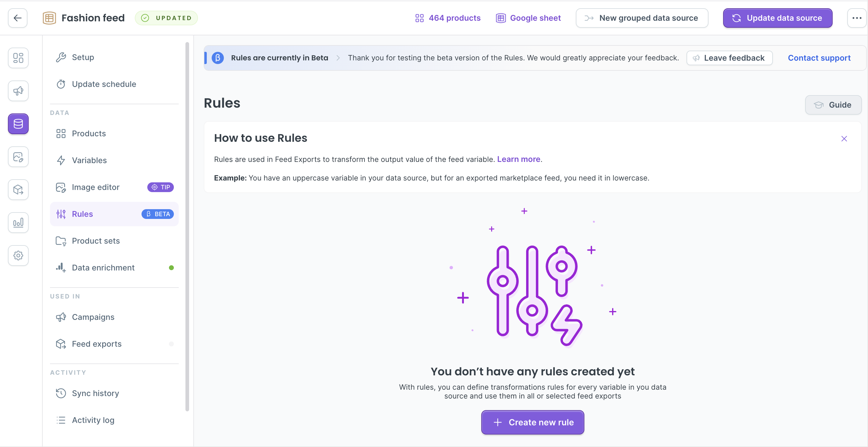Open the analytics bar chart icon
The height and width of the screenshot is (447, 868).
coord(18,222)
